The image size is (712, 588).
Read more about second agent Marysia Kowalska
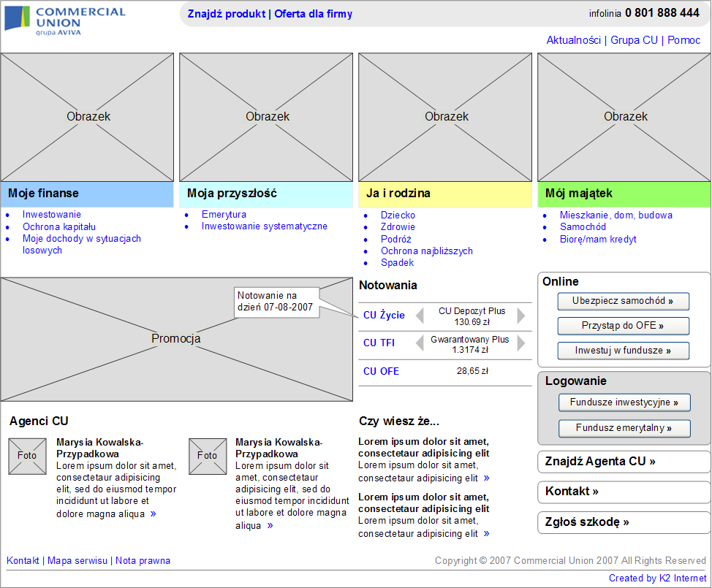pos(270,526)
